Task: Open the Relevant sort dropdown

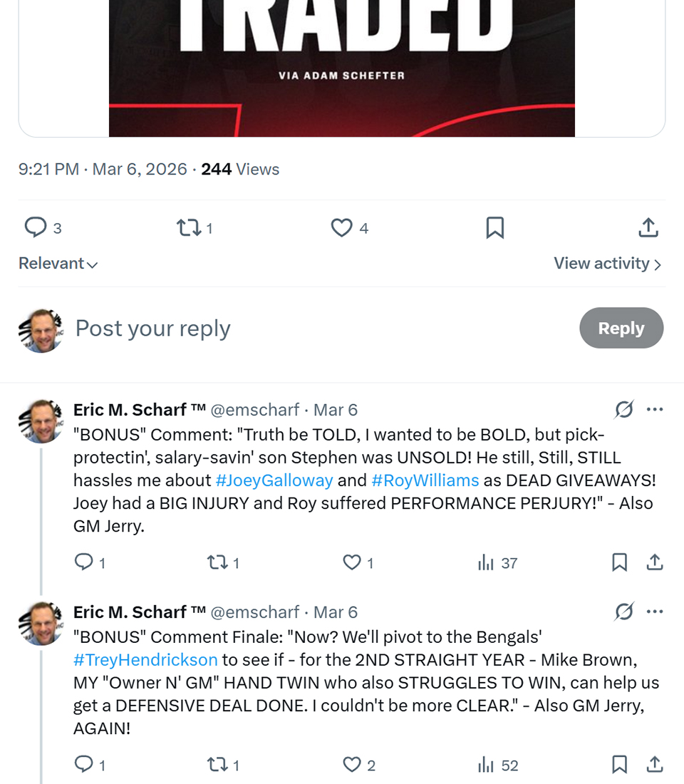Action: pyautogui.click(x=58, y=263)
